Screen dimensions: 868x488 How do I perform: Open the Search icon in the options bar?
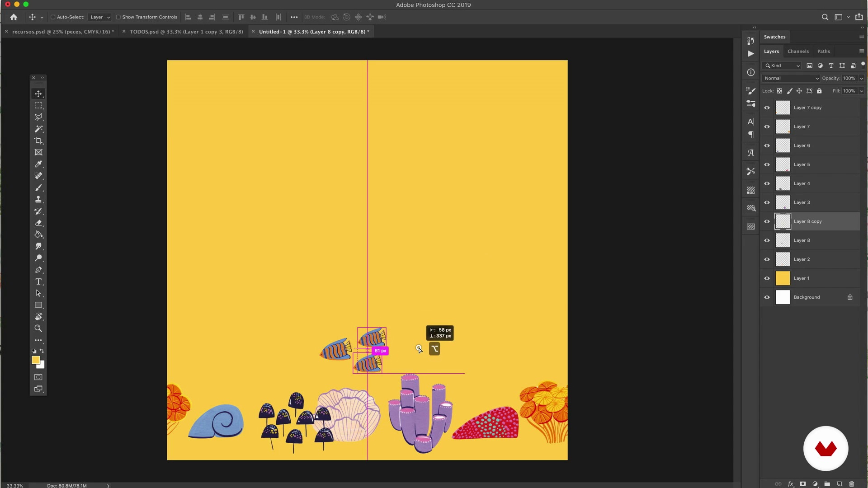825,17
